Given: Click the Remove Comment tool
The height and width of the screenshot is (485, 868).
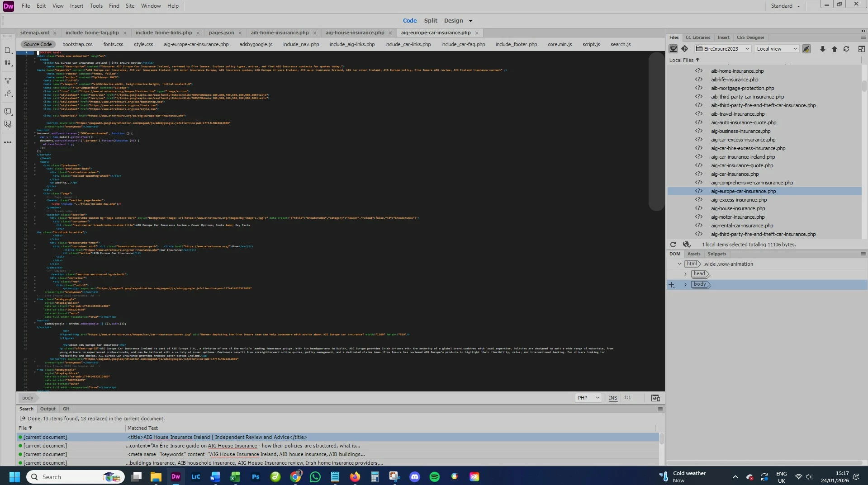Looking at the screenshot, I should click(8, 124).
